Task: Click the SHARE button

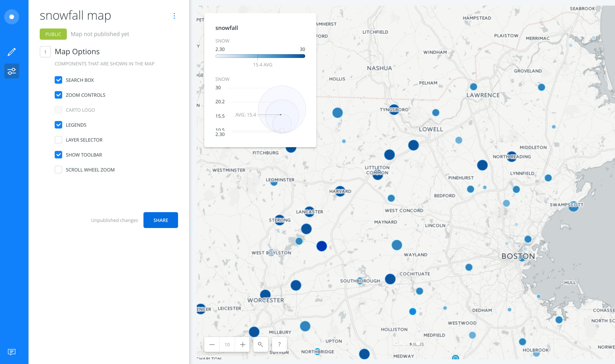Action: point(161,220)
